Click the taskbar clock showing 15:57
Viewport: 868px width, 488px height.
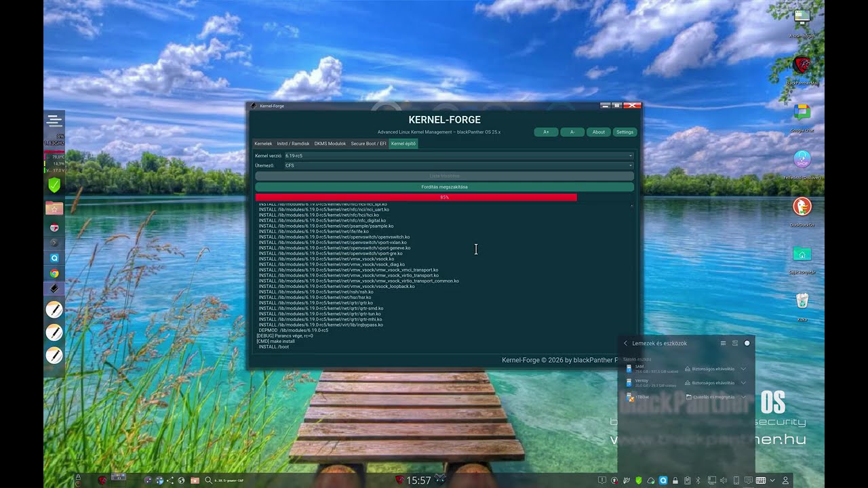click(418, 481)
